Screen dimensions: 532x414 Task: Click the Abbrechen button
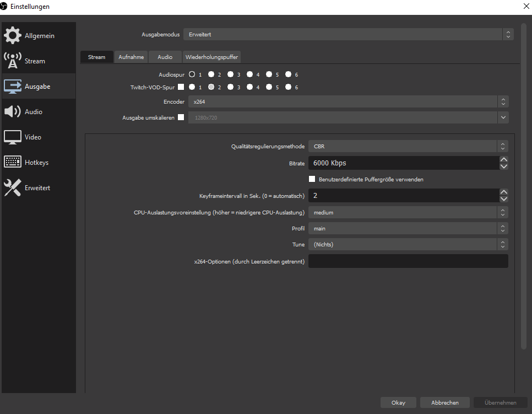445,402
